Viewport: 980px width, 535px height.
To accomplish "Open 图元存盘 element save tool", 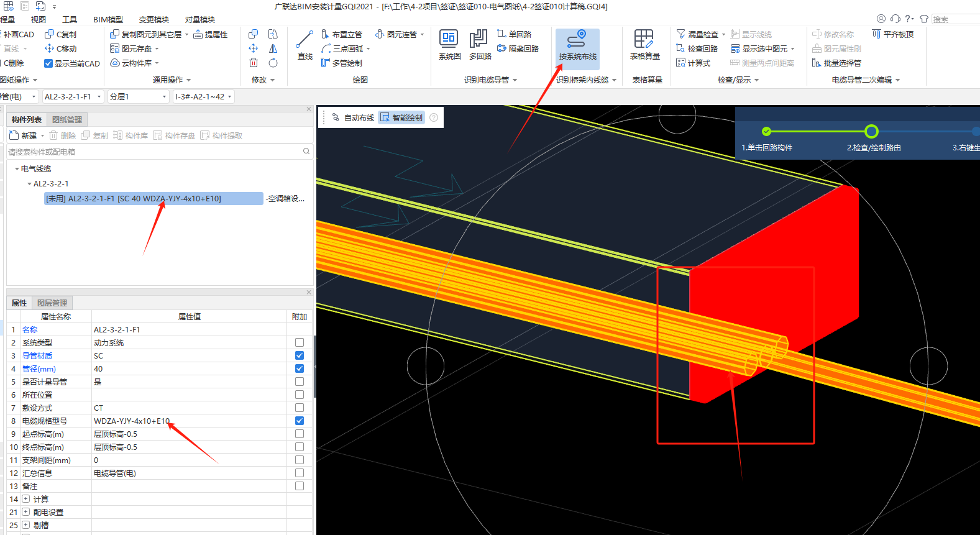I will tap(134, 48).
